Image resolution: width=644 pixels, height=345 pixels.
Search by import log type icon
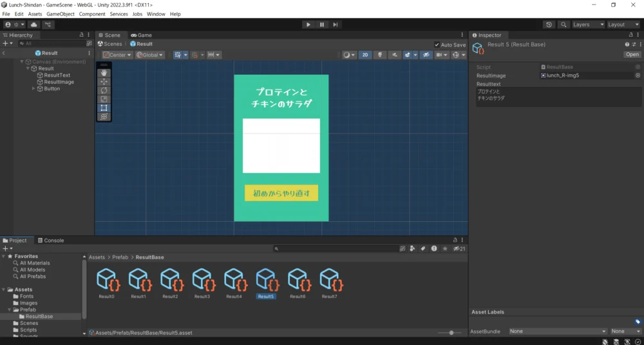[434, 249]
